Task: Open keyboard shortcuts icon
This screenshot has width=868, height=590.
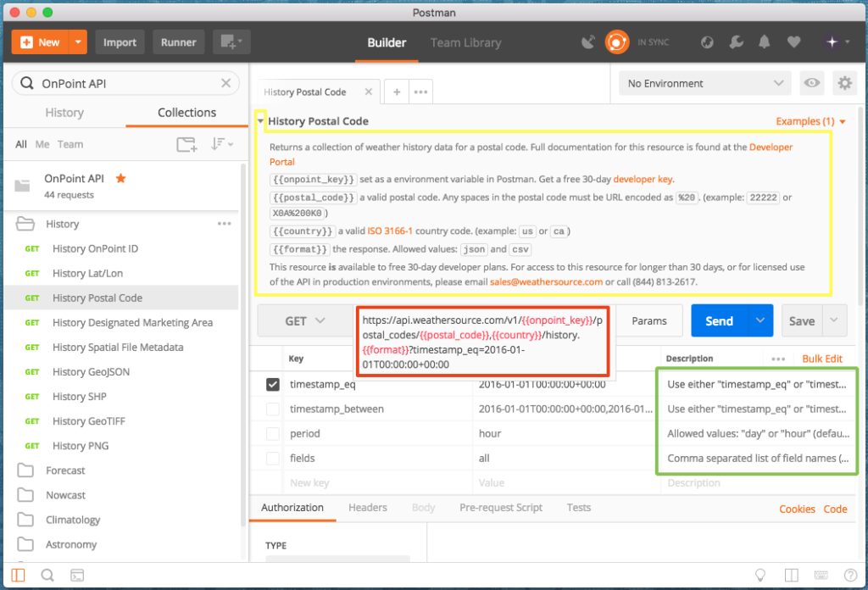Action: [x=821, y=576]
